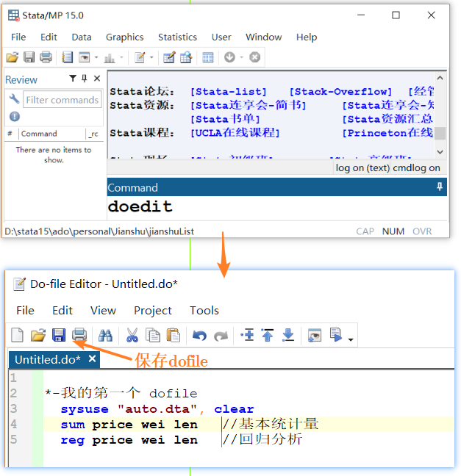Click the Filter commands input field
This screenshot has height=476, width=461.
(62, 100)
